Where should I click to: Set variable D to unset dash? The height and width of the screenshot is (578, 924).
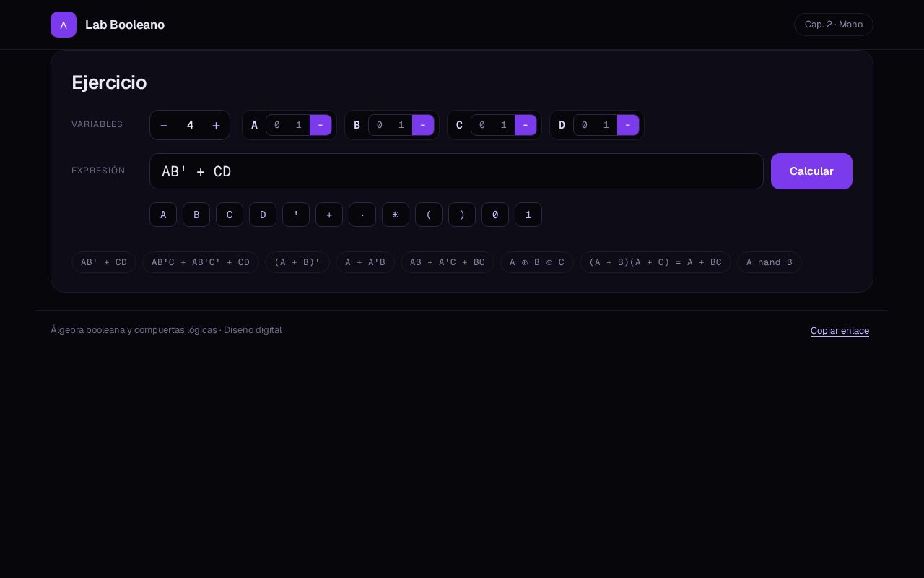628,125
